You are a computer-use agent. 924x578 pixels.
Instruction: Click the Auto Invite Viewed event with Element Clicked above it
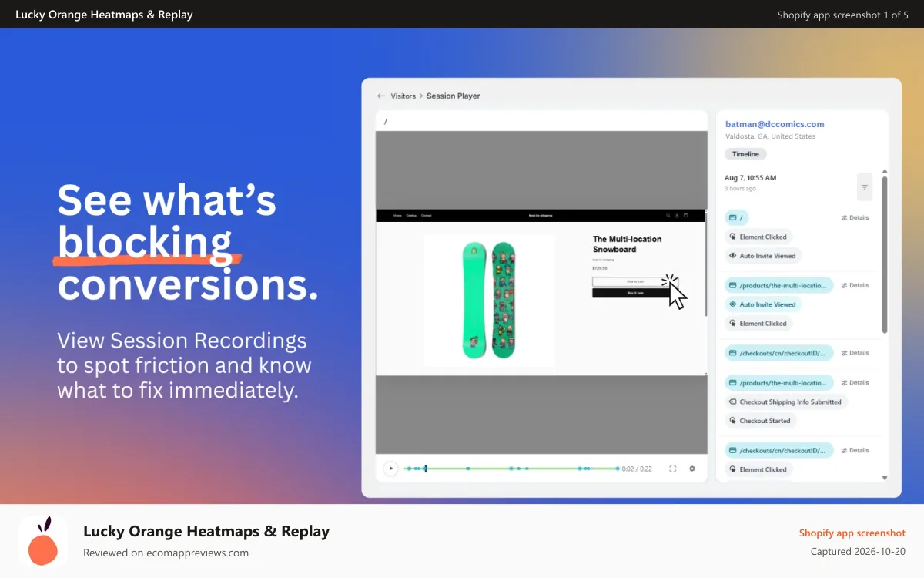pos(763,255)
